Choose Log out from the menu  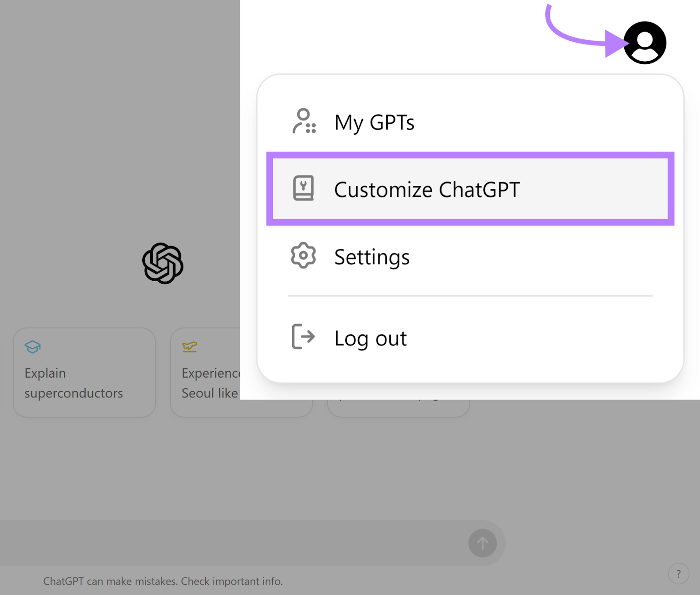(x=370, y=338)
